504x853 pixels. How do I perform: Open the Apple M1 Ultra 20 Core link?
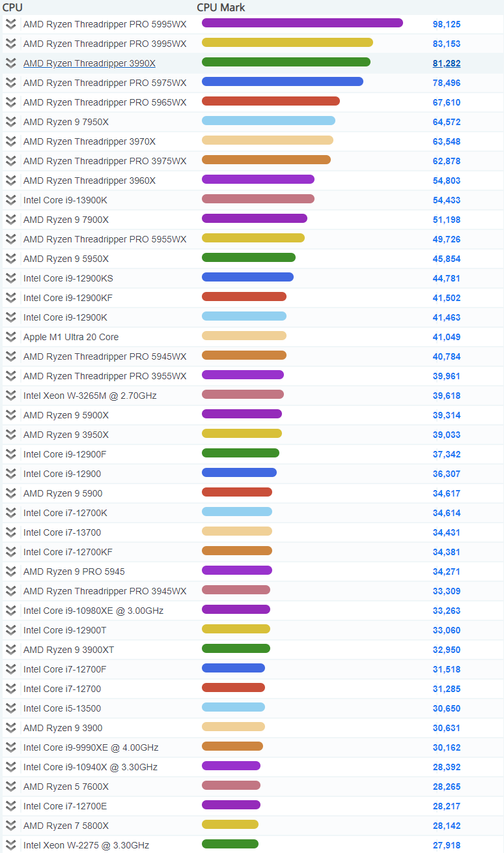(71, 337)
